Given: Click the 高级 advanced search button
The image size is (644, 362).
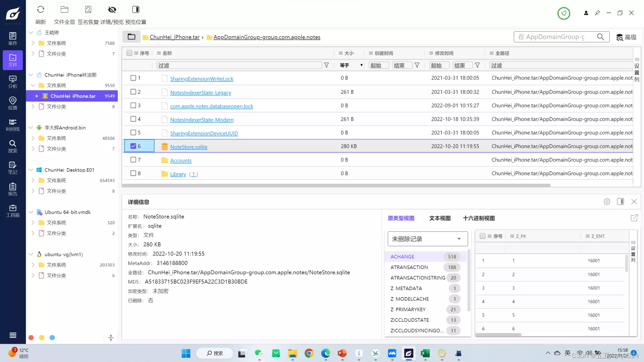Looking at the screenshot, I should coord(626,37).
